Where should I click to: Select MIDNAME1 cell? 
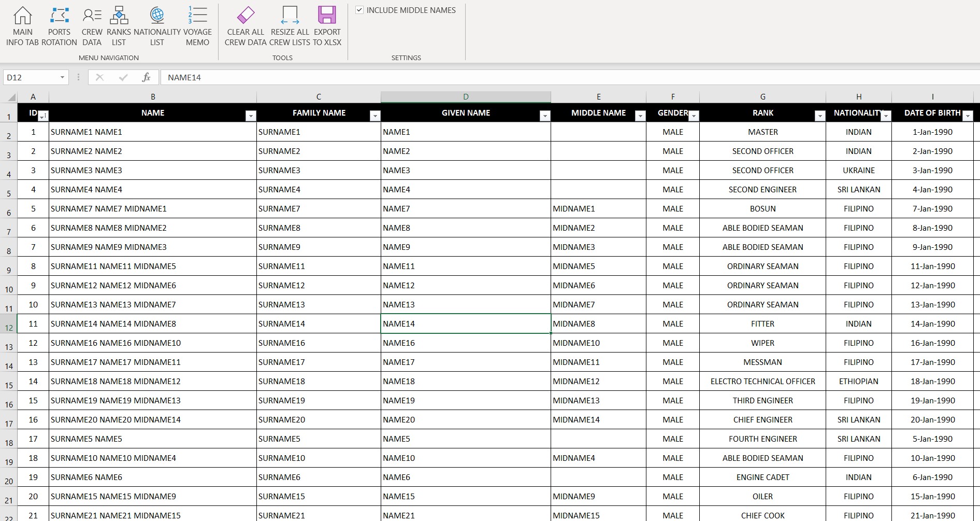coord(598,208)
